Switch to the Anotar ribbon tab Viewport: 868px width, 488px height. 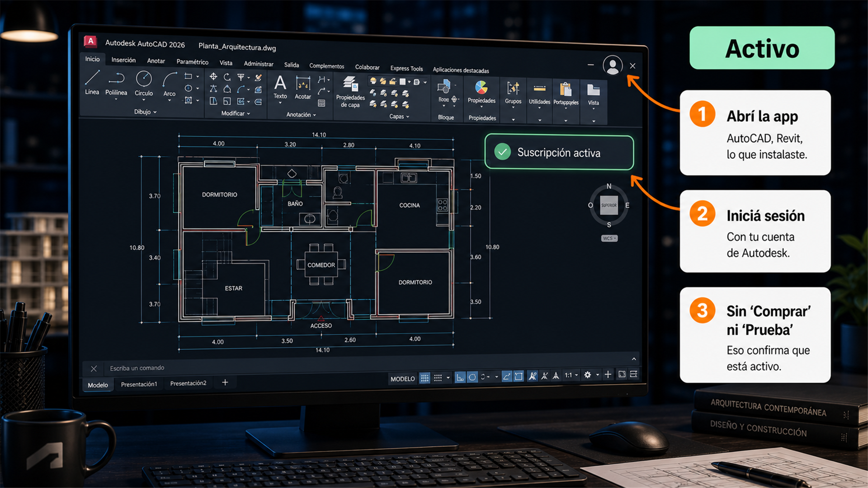click(x=156, y=61)
